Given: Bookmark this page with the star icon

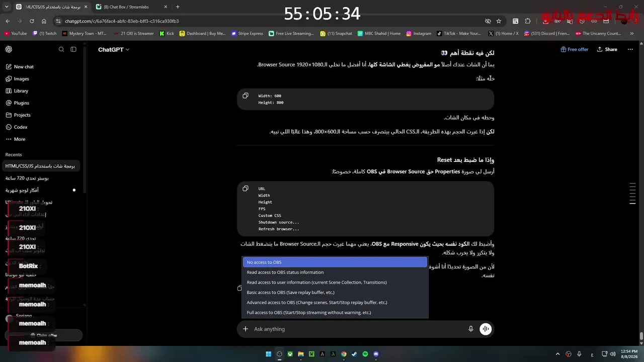Looking at the screenshot, I should 499,21.
